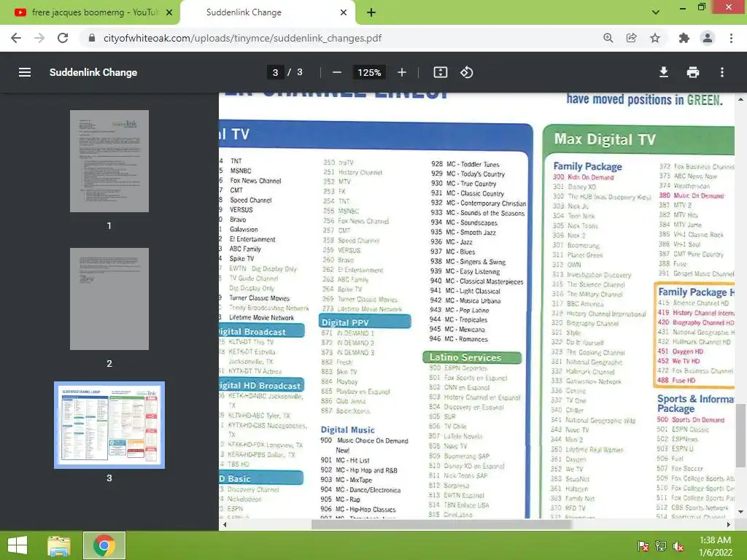Open page 2 thumbnail
Image resolution: width=747 pixels, height=560 pixels.
(x=109, y=298)
